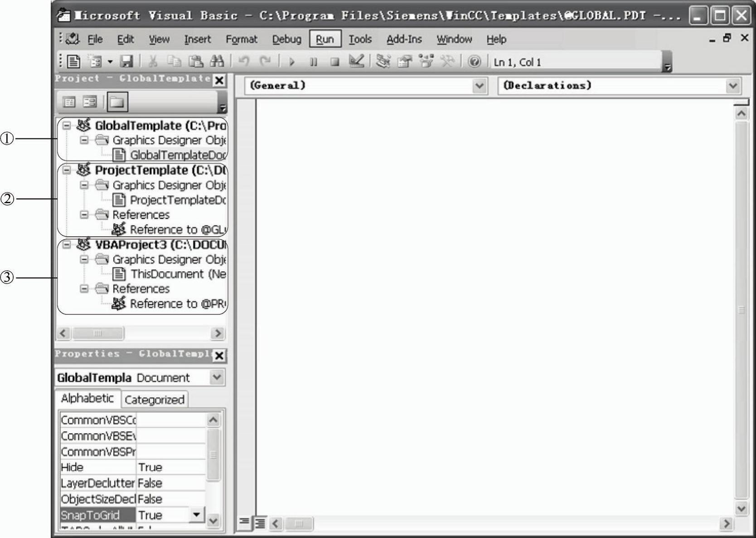This screenshot has width=756, height=538.
Task: Open the Object Browser toolbar icon
Action: click(x=426, y=61)
